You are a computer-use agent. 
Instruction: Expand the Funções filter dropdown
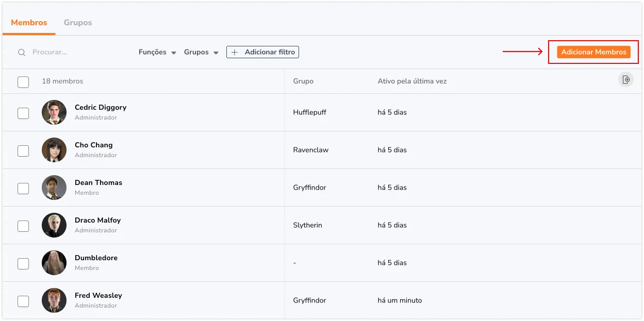[157, 52]
